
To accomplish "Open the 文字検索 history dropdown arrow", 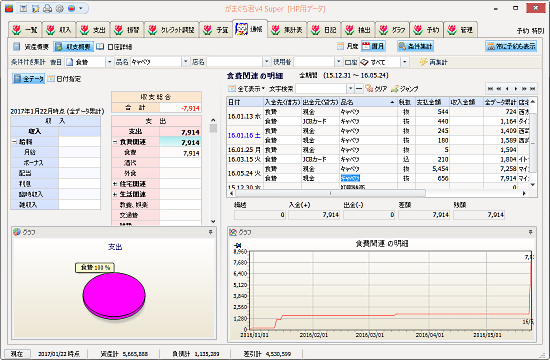I will (x=350, y=89).
